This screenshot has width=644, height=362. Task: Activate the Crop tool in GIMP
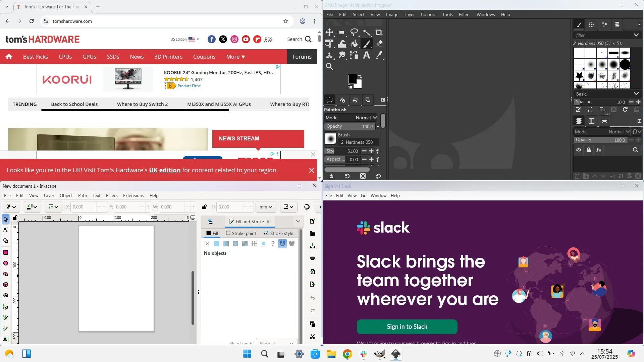[x=379, y=32]
